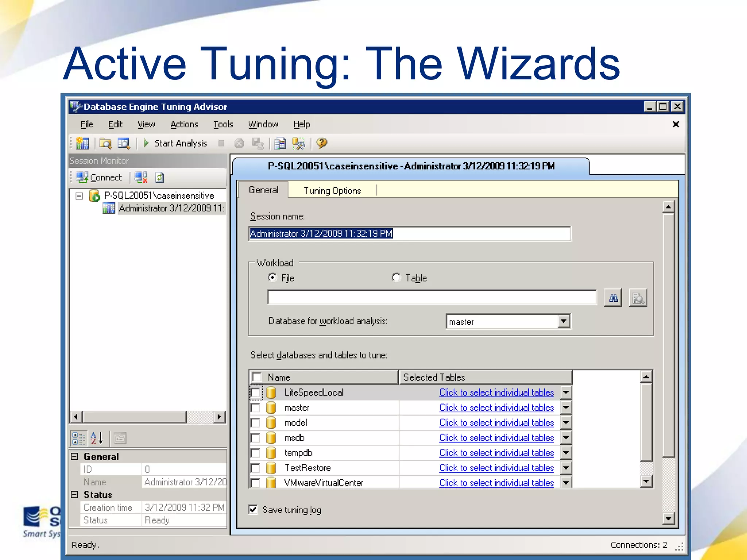Check the msdb database checkbox
This screenshot has width=747, height=560.
point(255,438)
